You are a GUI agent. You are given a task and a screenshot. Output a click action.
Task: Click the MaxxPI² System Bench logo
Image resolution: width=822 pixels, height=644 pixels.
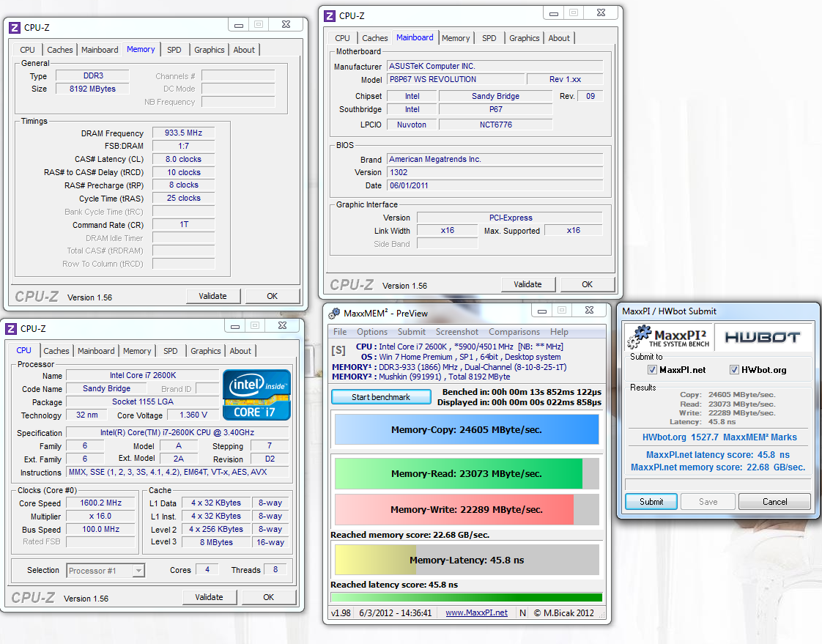coord(668,337)
